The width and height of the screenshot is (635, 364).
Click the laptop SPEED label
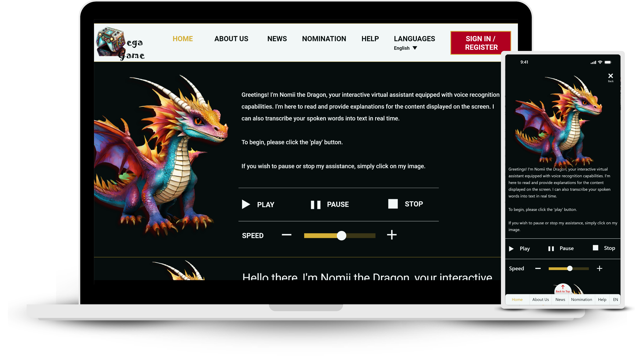252,236
